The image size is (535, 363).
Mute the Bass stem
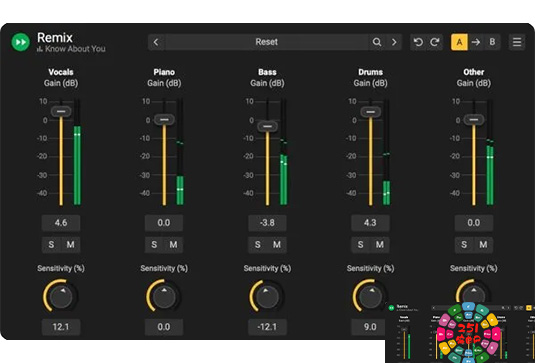click(277, 245)
